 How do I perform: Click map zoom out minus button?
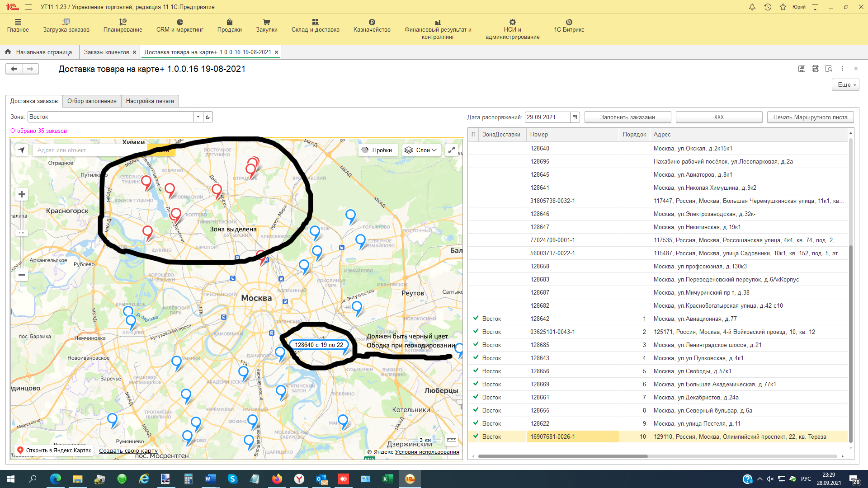coord(21,275)
